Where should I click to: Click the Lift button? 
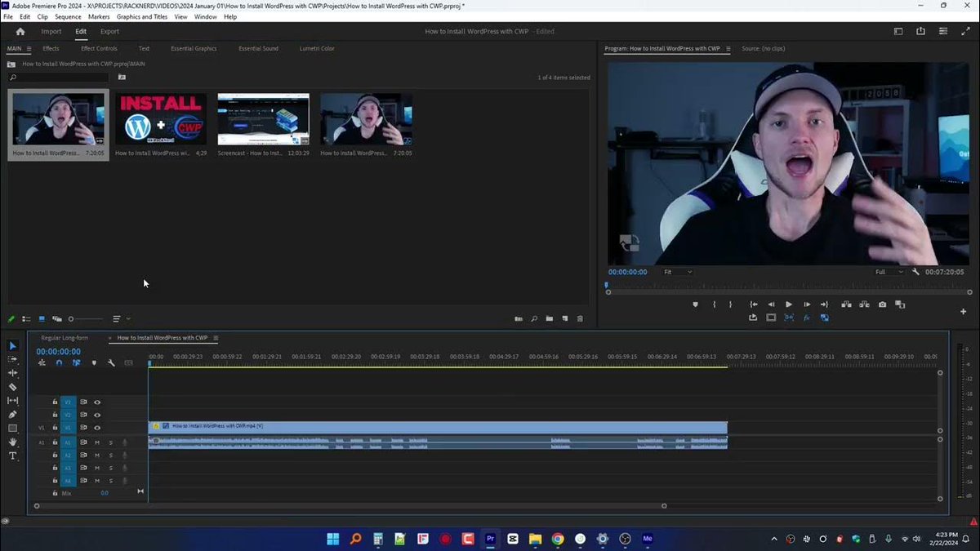point(846,304)
